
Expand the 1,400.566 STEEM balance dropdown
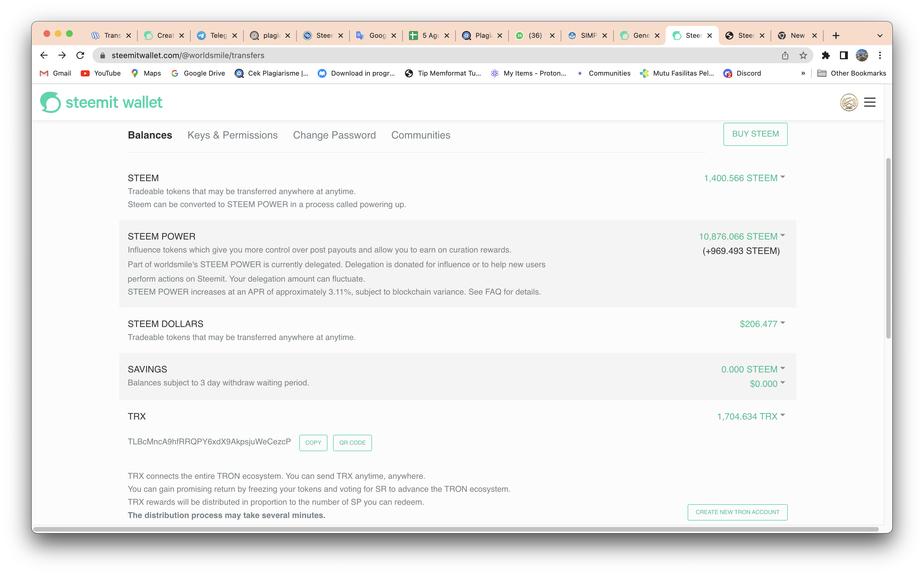coord(744,178)
